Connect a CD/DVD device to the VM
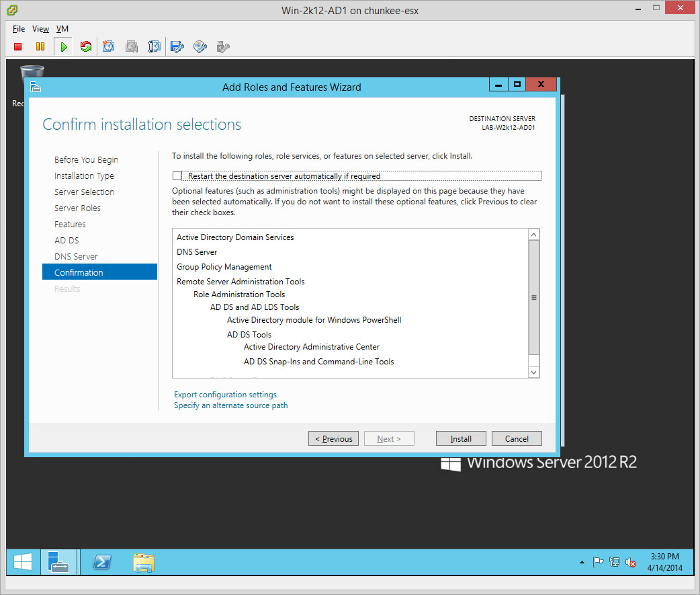The width and height of the screenshot is (700, 595). click(200, 46)
